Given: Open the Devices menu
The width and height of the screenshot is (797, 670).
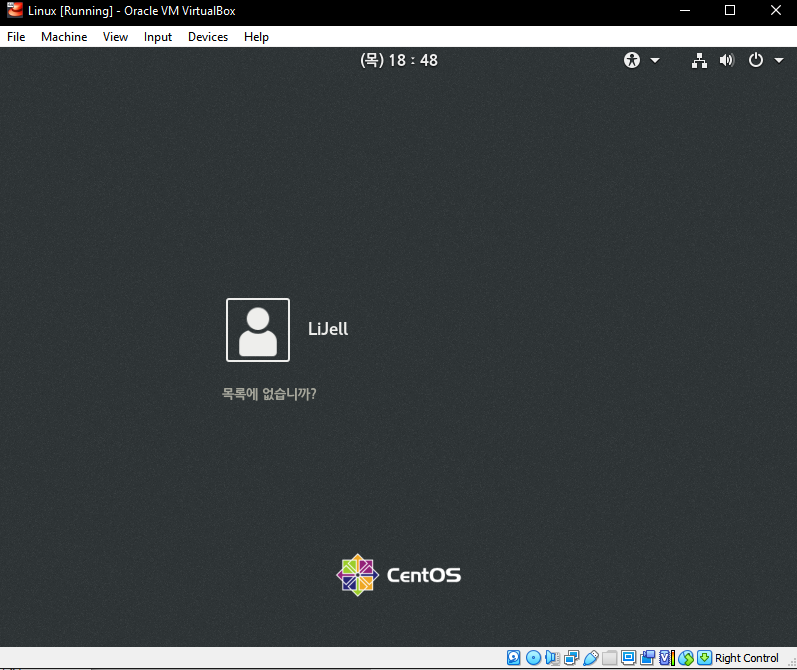Looking at the screenshot, I should [x=208, y=37].
